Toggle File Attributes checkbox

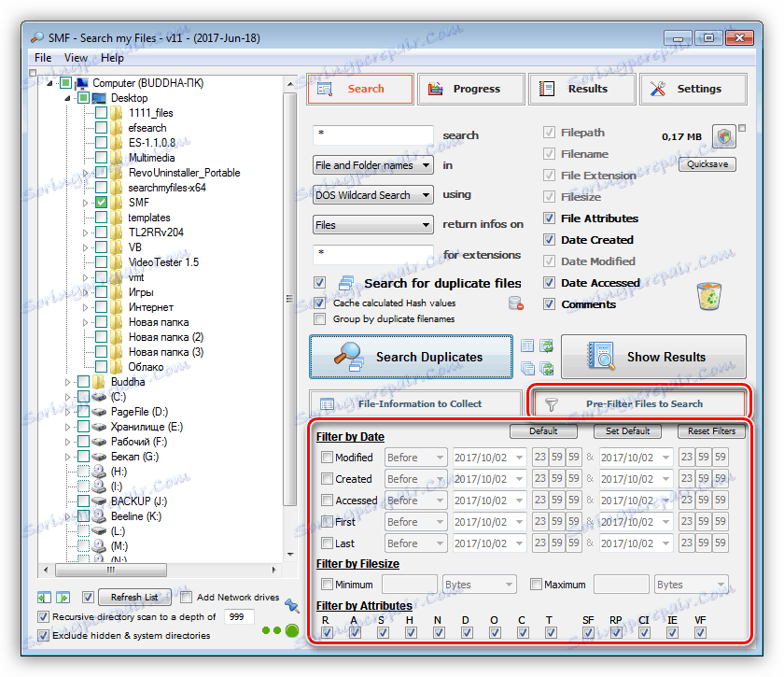pos(549,219)
